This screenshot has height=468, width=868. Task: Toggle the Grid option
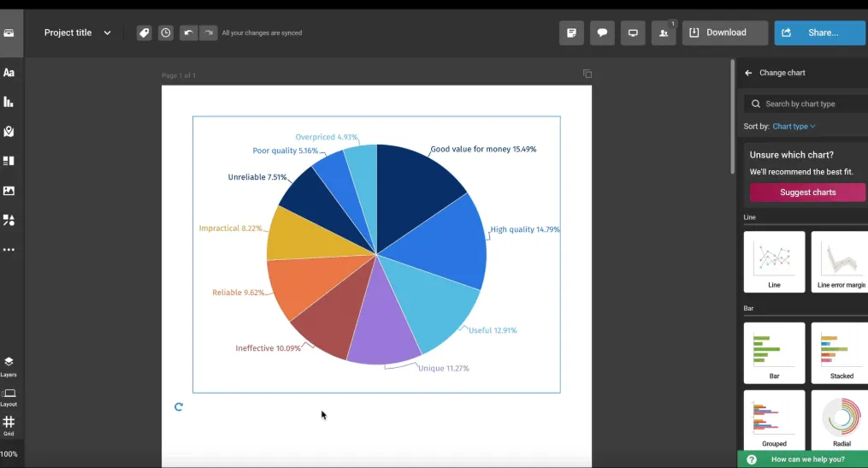tap(9, 426)
